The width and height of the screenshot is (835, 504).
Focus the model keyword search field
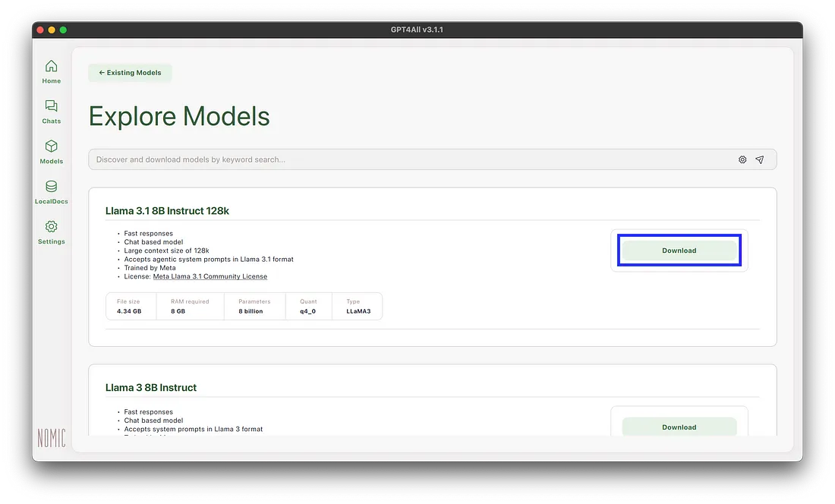[x=410, y=159]
